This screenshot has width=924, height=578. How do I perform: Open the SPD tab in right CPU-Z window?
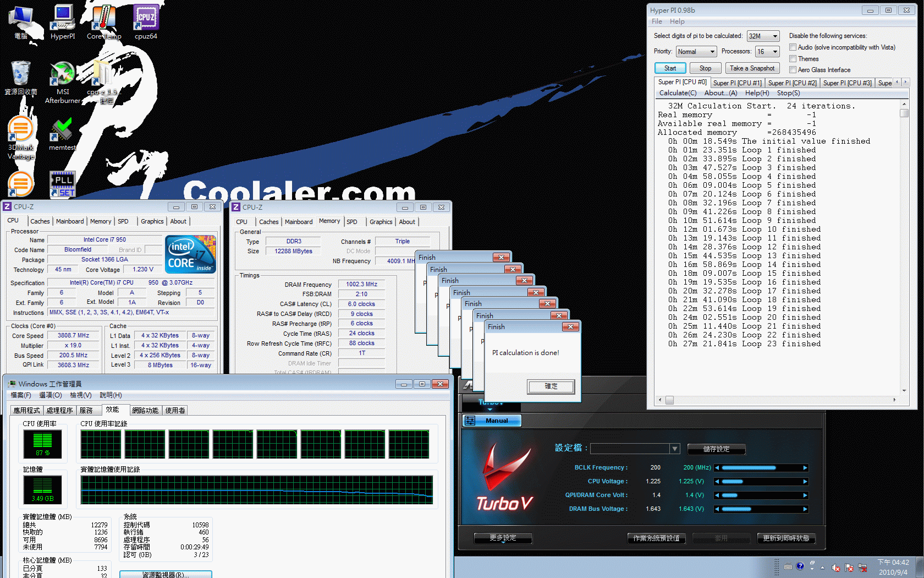click(352, 222)
